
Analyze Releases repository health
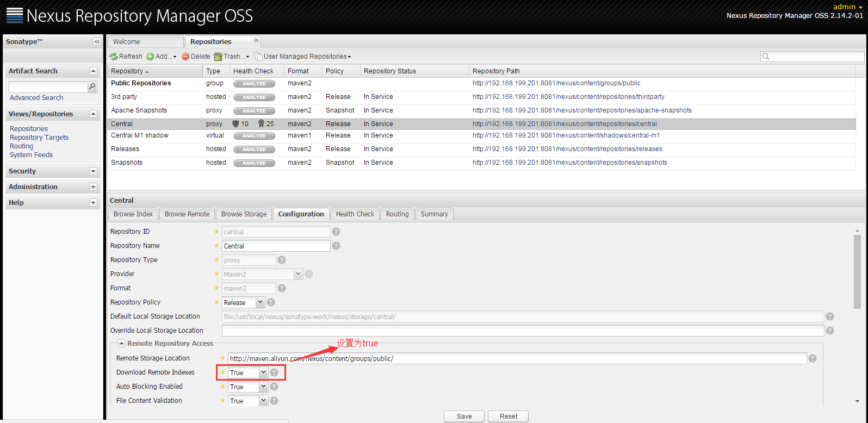coord(254,150)
